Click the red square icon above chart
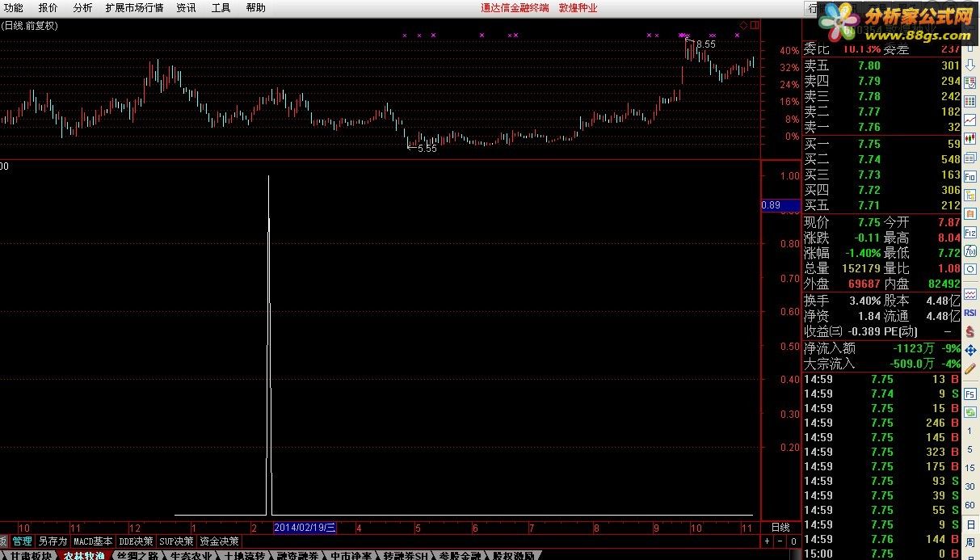 [x=755, y=26]
